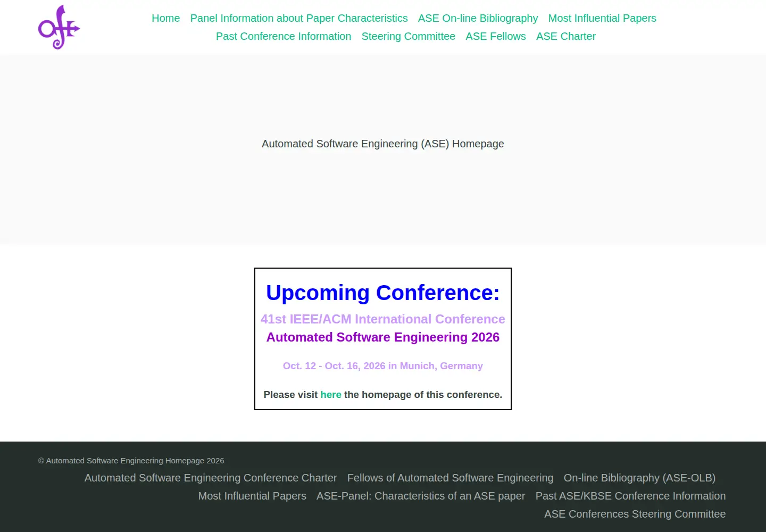The height and width of the screenshot is (532, 766).
Task: Visit footer On-line Bibliography (ASE-OLB)
Action: pyautogui.click(x=639, y=478)
